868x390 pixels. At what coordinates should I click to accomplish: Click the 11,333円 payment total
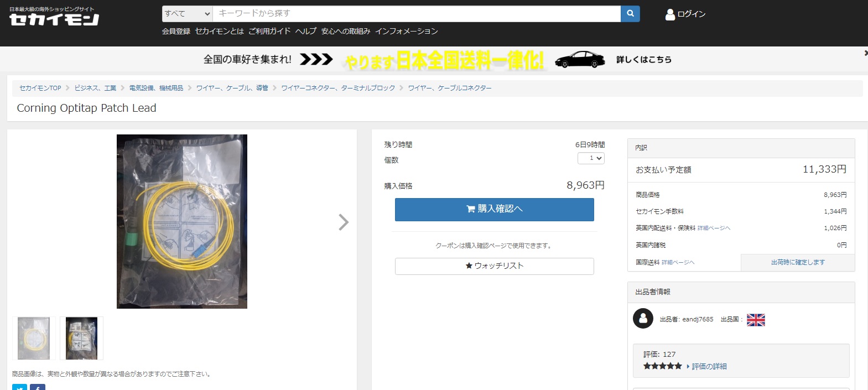[824, 169]
